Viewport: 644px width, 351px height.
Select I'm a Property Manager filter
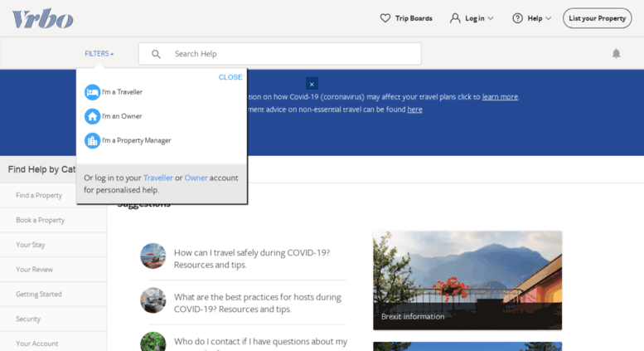point(137,140)
